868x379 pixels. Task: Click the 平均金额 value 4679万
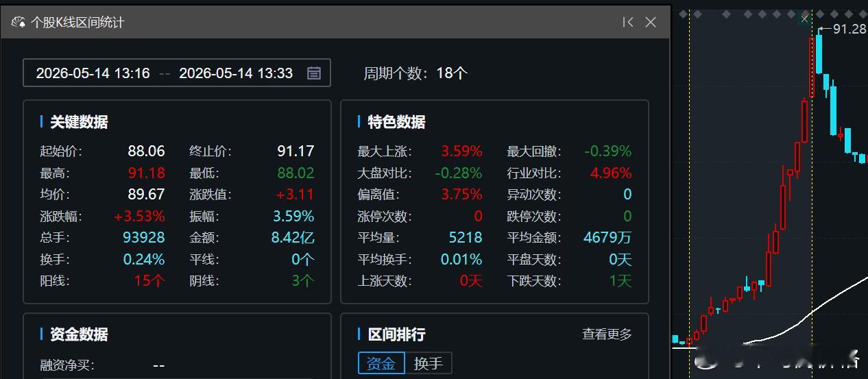pos(607,238)
